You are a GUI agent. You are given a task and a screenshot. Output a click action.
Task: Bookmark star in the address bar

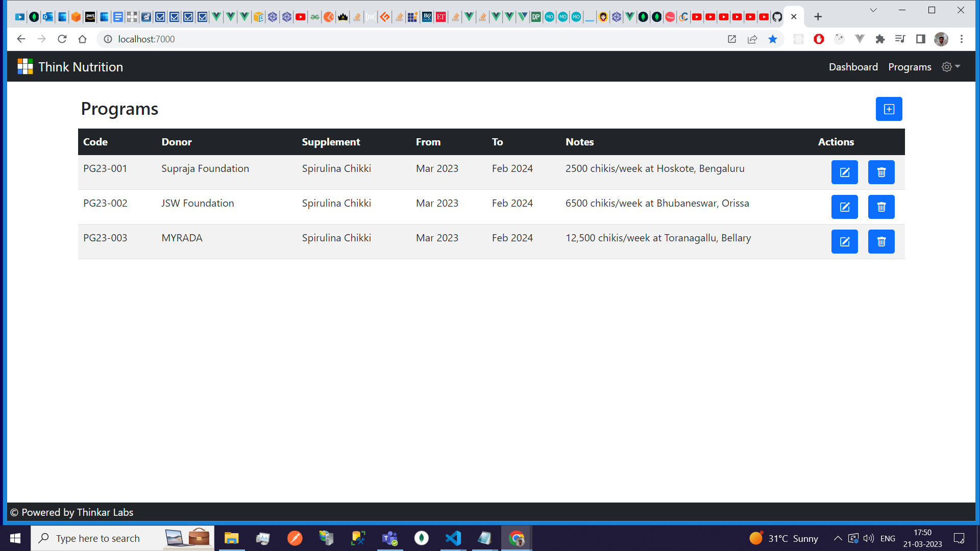773,39
